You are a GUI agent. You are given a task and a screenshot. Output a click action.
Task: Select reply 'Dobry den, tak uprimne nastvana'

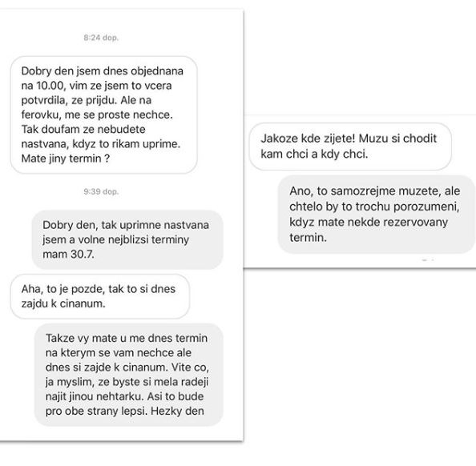point(127,239)
